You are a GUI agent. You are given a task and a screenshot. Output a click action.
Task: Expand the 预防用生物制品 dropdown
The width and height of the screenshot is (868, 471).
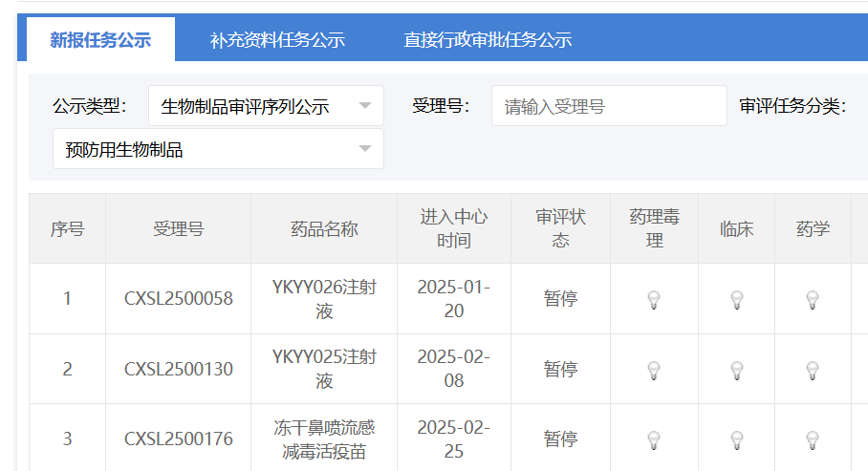pyautogui.click(x=218, y=149)
